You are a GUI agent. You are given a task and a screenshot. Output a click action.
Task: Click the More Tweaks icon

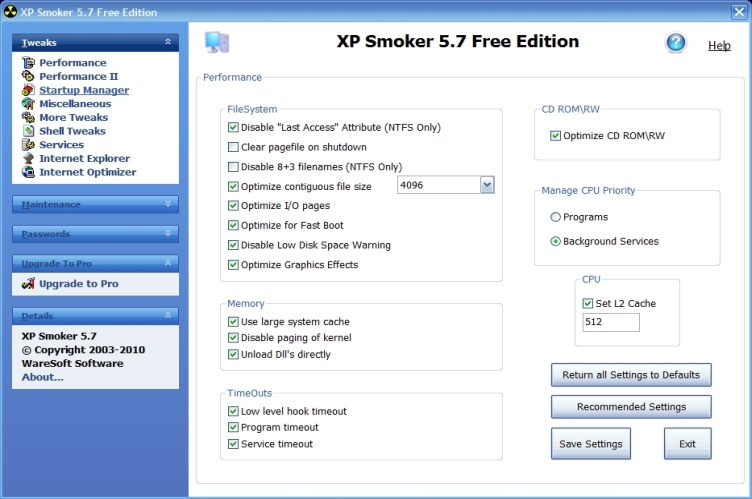28,118
